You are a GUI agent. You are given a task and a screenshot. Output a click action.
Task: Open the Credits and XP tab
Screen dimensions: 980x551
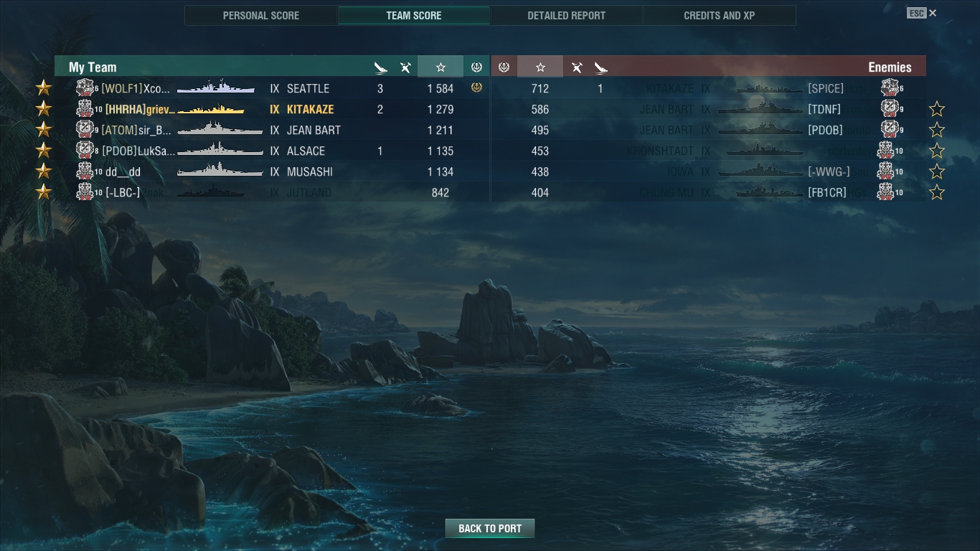(x=720, y=15)
